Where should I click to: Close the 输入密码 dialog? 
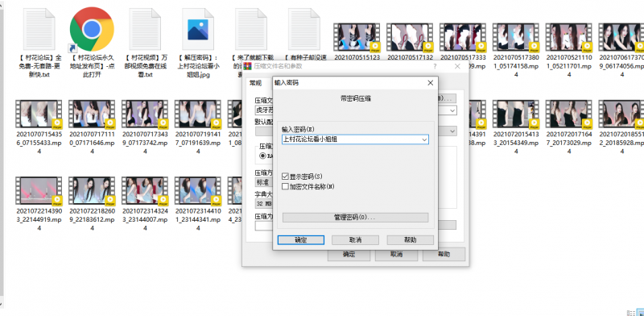tap(430, 83)
